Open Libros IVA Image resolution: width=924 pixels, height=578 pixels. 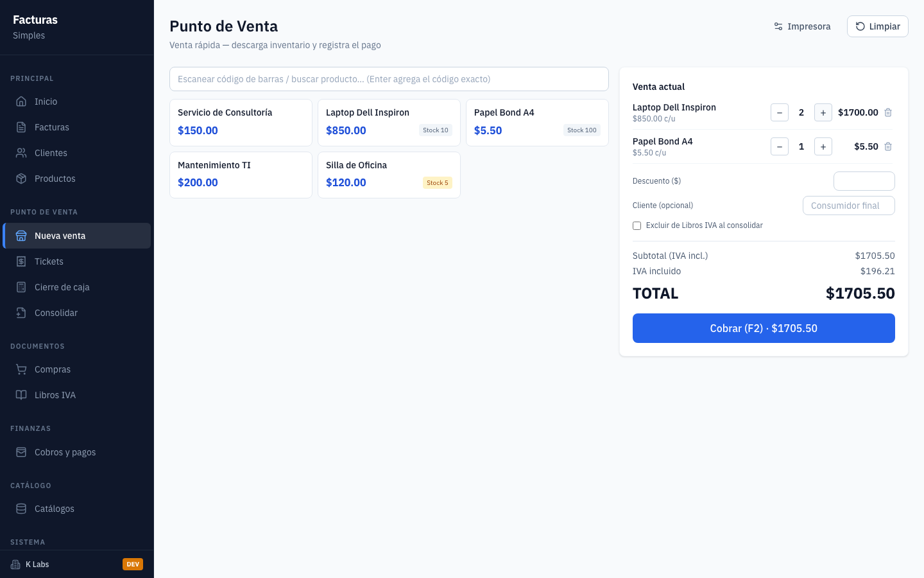click(x=77, y=395)
